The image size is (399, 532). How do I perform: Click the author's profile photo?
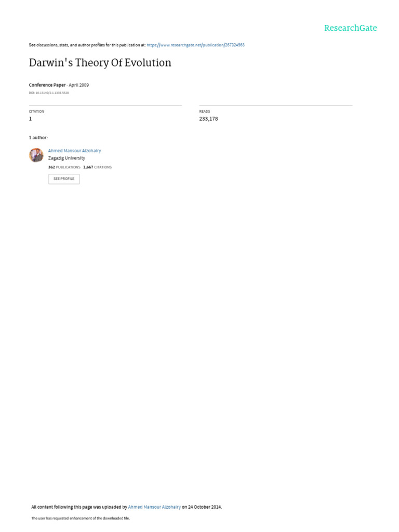(36, 155)
